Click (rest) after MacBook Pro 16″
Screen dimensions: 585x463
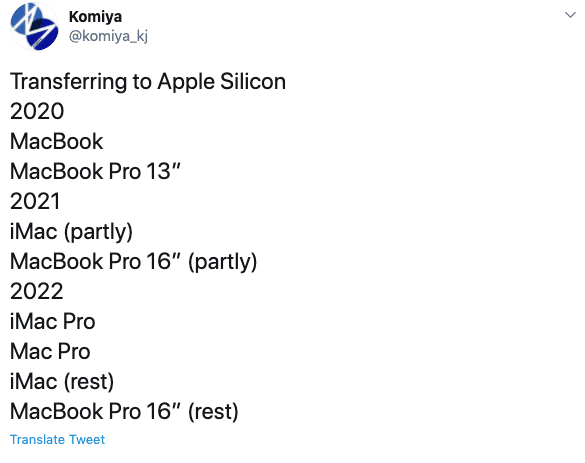point(213,412)
